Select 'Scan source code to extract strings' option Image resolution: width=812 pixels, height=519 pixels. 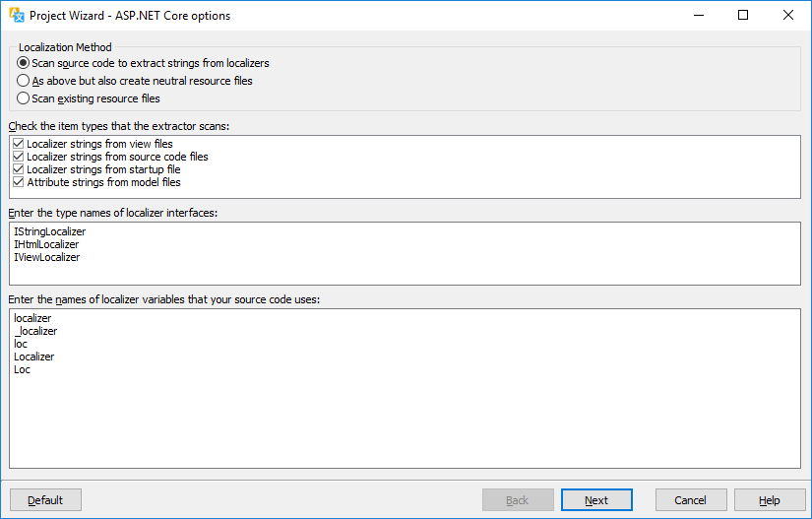tap(143, 63)
